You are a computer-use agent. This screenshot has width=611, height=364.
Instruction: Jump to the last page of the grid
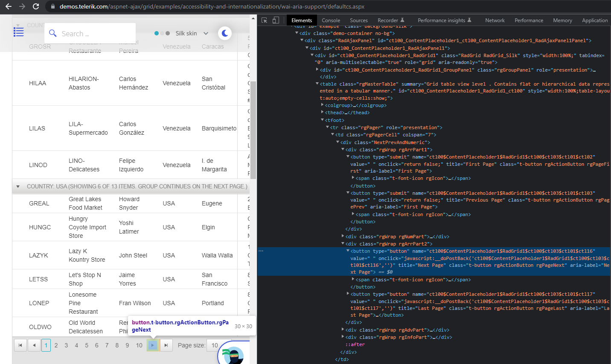(x=166, y=345)
